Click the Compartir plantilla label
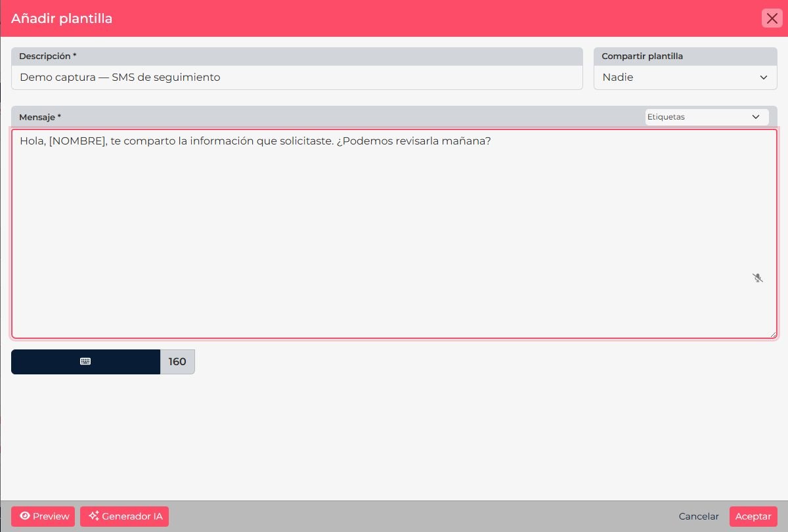The width and height of the screenshot is (788, 532). [x=642, y=56]
